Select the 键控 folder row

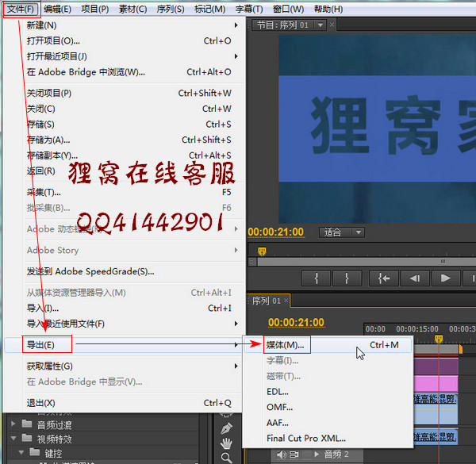click(103, 453)
